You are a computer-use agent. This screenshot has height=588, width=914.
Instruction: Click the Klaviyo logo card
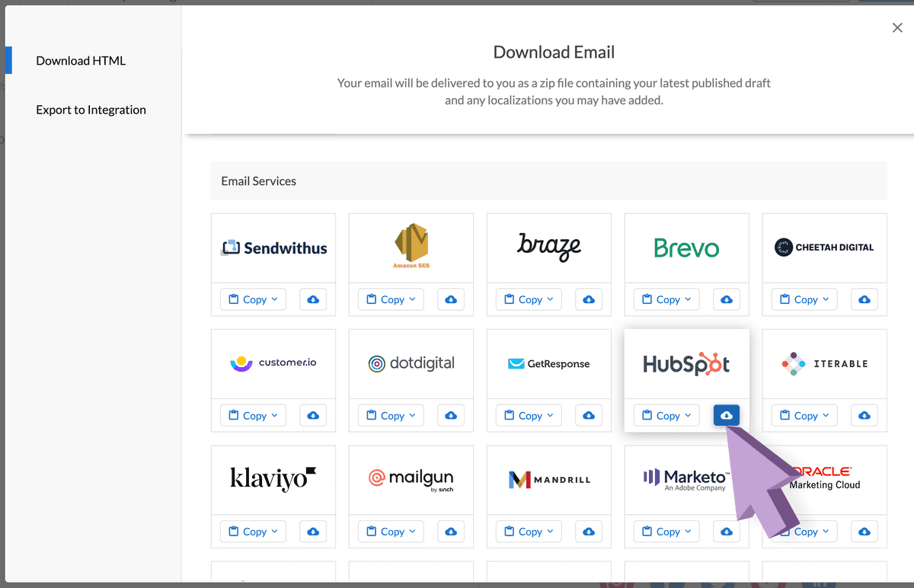(x=273, y=479)
